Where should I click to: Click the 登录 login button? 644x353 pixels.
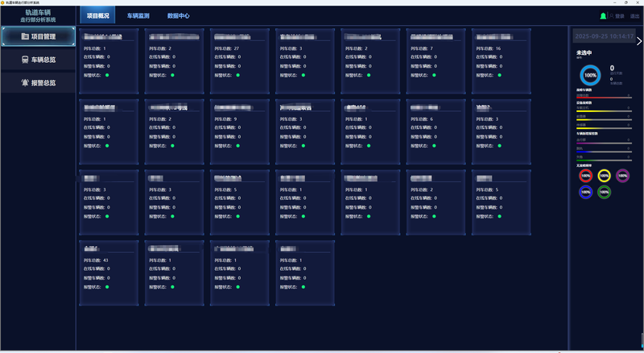click(620, 16)
